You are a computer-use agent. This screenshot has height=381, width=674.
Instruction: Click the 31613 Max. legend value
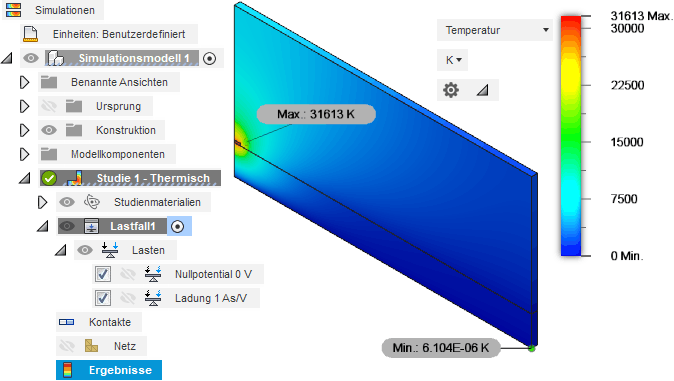tap(641, 16)
